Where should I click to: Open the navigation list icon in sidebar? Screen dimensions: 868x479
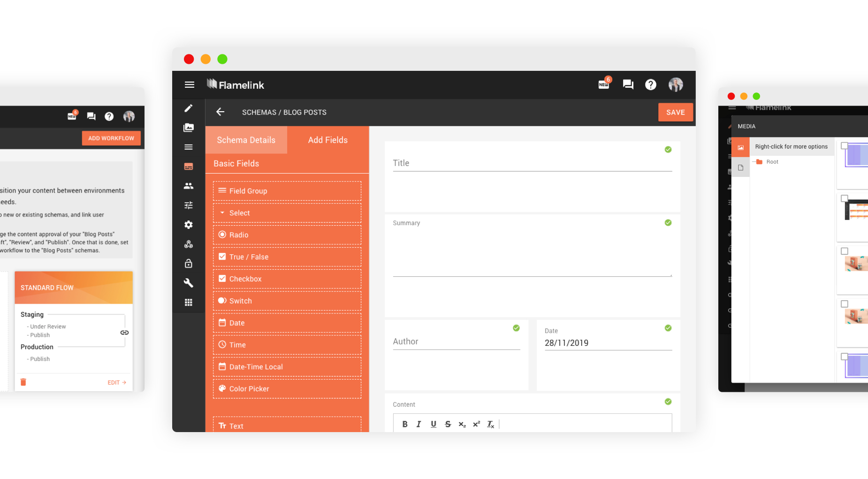point(189,147)
